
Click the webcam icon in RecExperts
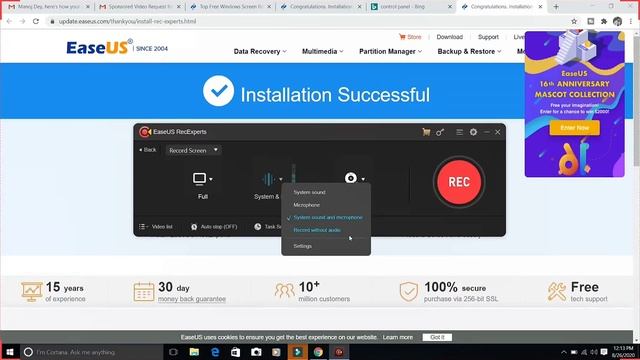(351, 178)
